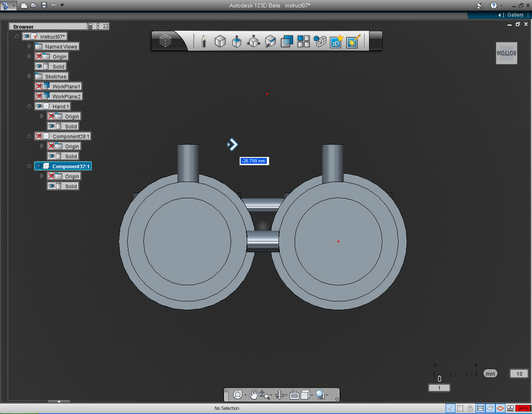Open the magnifier window zoom tool
This screenshot has width=532, height=414.
[320, 395]
